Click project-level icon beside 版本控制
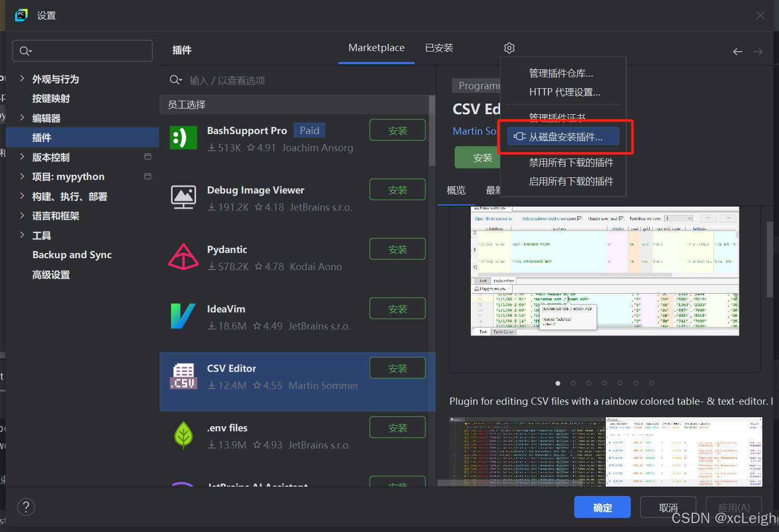This screenshot has height=532, width=779. click(x=148, y=156)
